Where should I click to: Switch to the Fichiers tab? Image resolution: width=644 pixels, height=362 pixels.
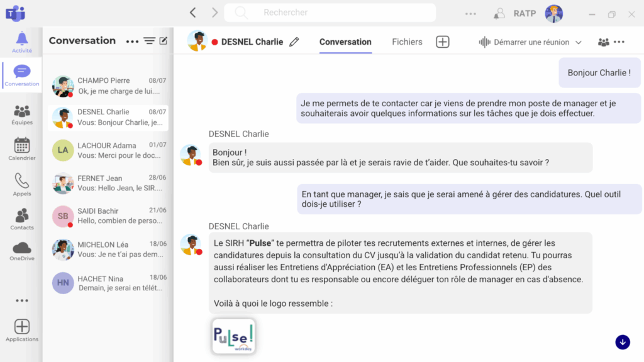tap(407, 42)
